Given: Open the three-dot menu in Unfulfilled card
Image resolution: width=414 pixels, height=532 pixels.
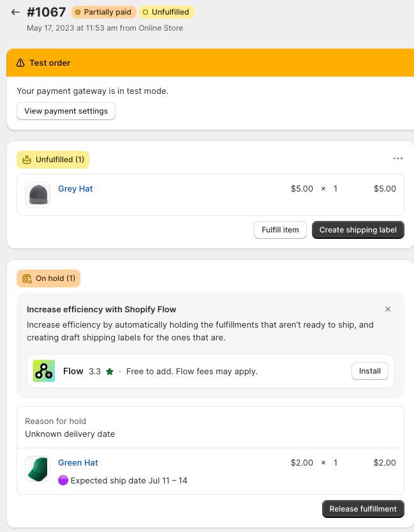Looking at the screenshot, I should coord(398,158).
